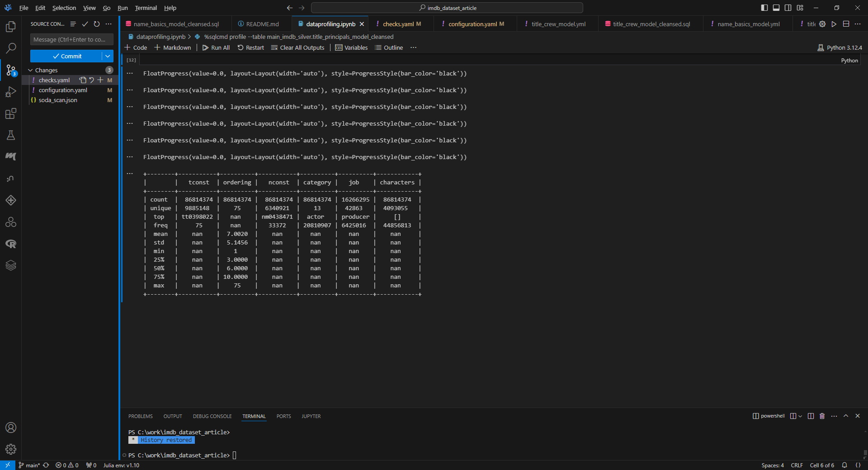Open notifications bell in status bar

[x=844, y=465]
